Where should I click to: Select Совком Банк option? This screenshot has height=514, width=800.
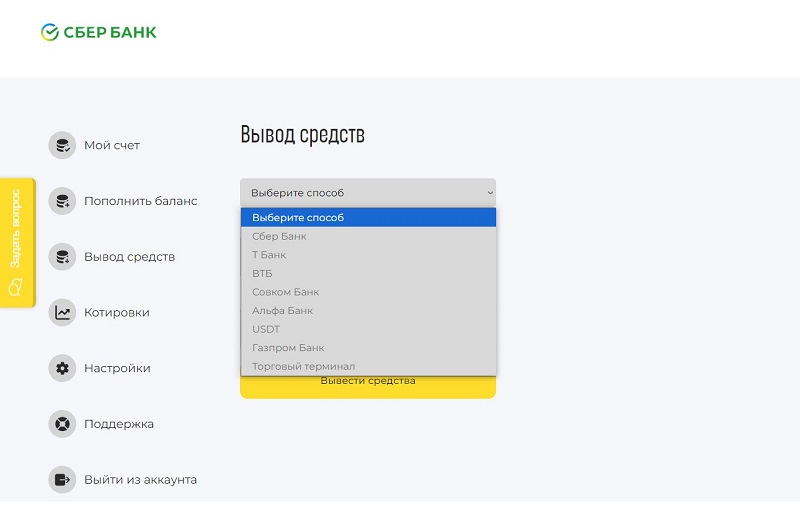(x=368, y=292)
